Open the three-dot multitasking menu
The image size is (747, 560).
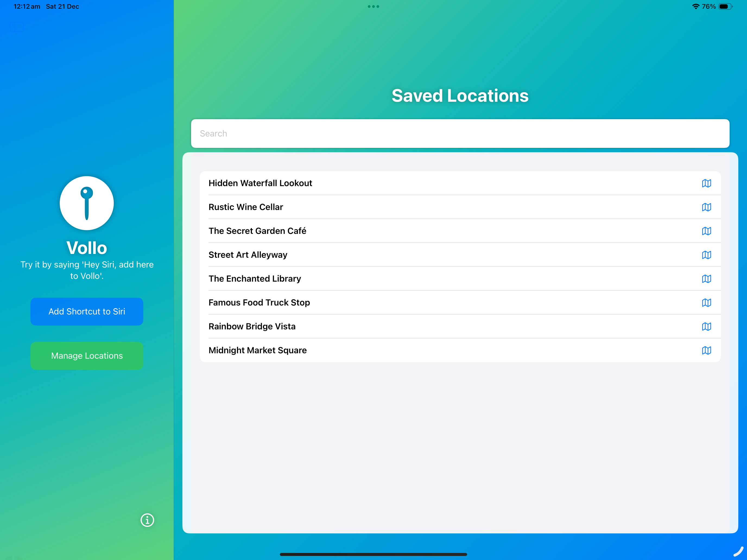[x=373, y=7]
